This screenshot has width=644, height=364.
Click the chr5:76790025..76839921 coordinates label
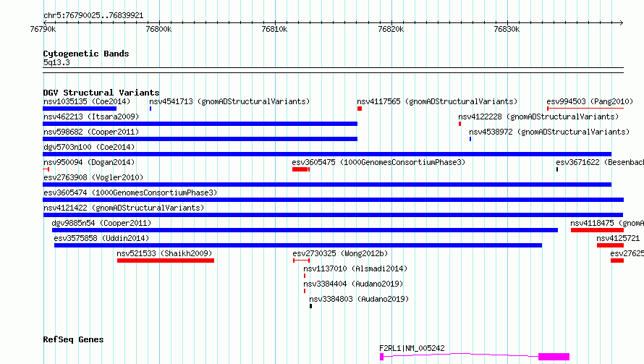coord(93,16)
